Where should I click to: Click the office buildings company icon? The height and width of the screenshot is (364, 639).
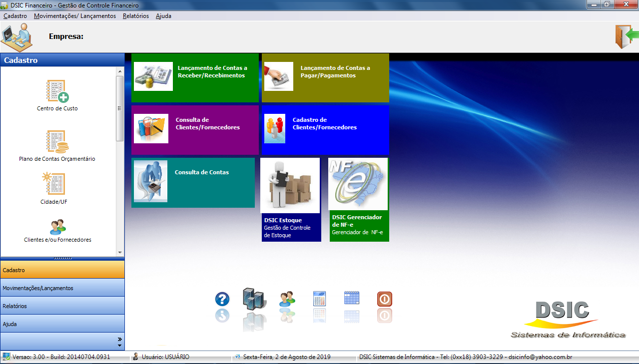(x=255, y=299)
